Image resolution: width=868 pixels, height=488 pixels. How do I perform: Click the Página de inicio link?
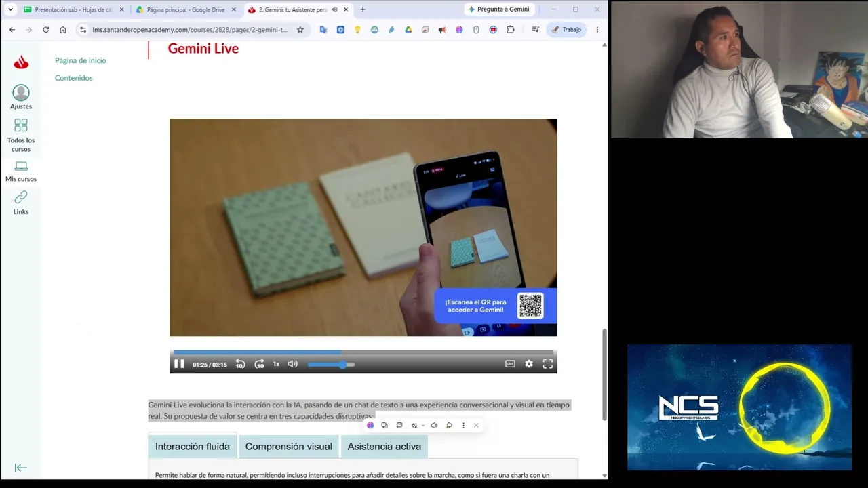coord(81,60)
